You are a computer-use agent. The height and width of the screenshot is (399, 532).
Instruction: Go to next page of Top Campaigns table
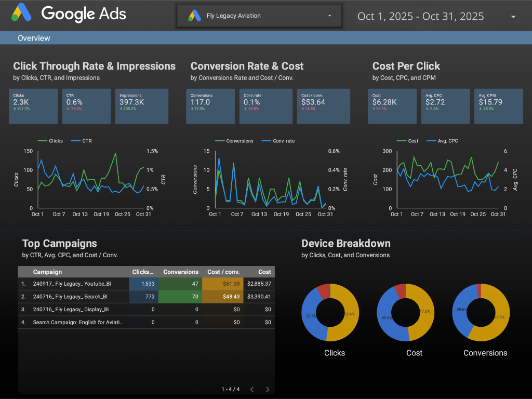(x=268, y=389)
